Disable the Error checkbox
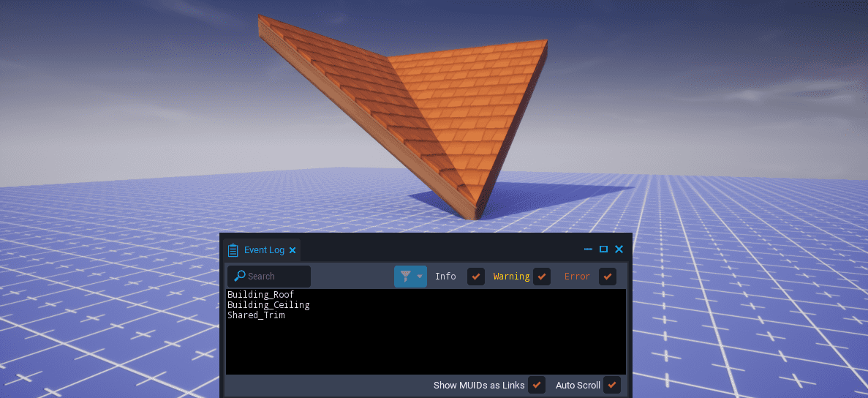 tap(607, 277)
